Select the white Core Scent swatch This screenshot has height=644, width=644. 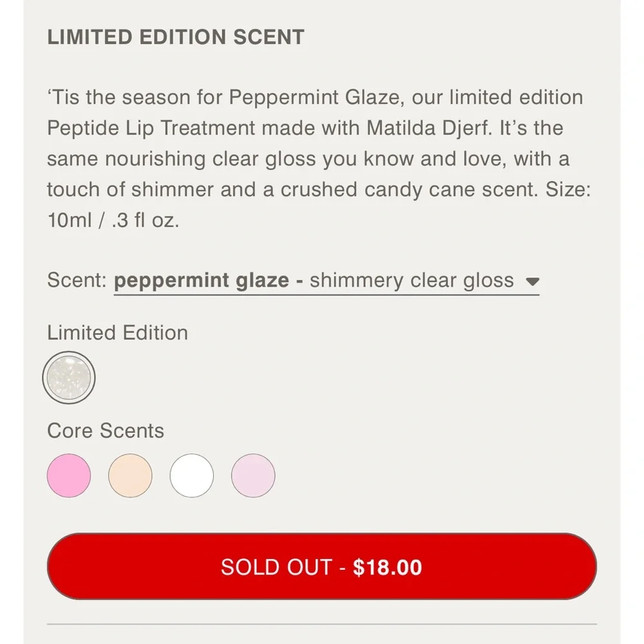pos(191,475)
